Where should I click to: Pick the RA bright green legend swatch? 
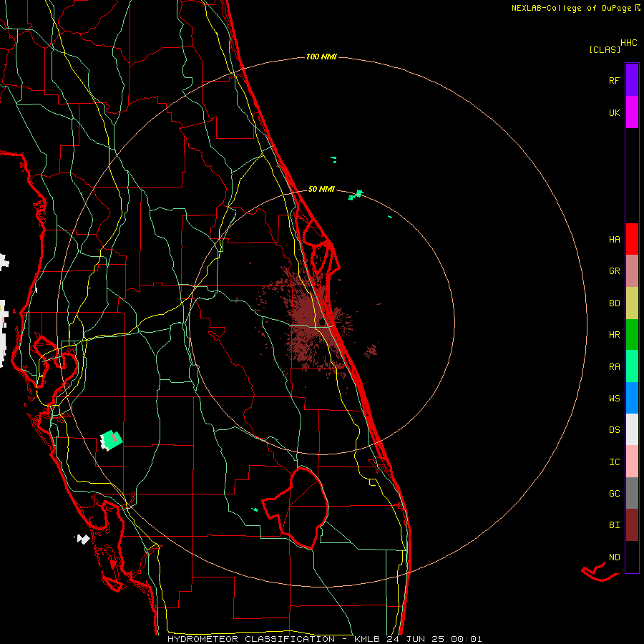(x=632, y=366)
